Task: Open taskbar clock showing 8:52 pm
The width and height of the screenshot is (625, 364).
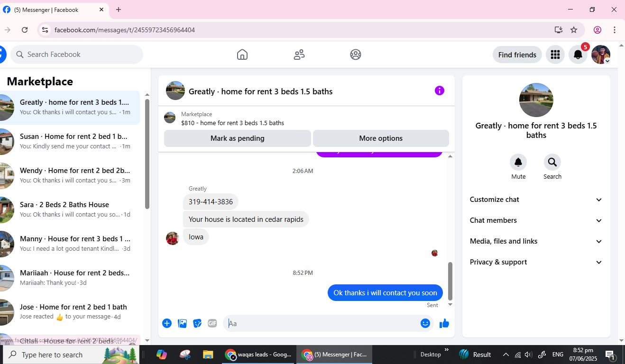Action: [583, 355]
